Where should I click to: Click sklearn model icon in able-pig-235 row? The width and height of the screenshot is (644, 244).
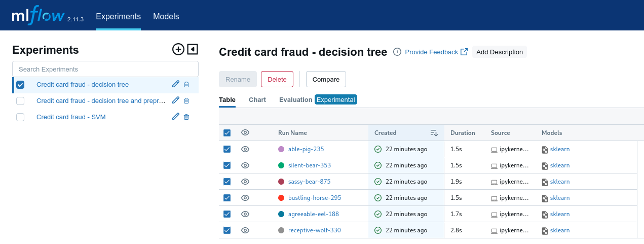[545, 149]
